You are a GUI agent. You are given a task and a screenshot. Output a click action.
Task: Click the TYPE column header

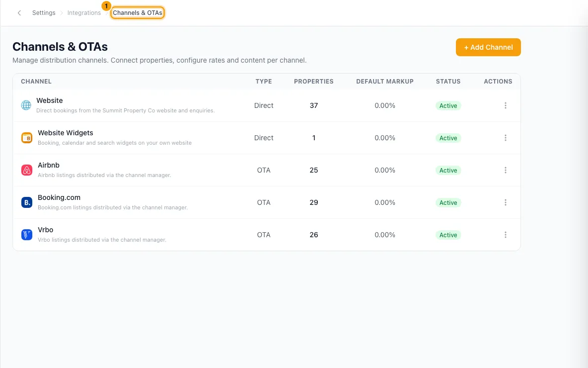point(264,82)
